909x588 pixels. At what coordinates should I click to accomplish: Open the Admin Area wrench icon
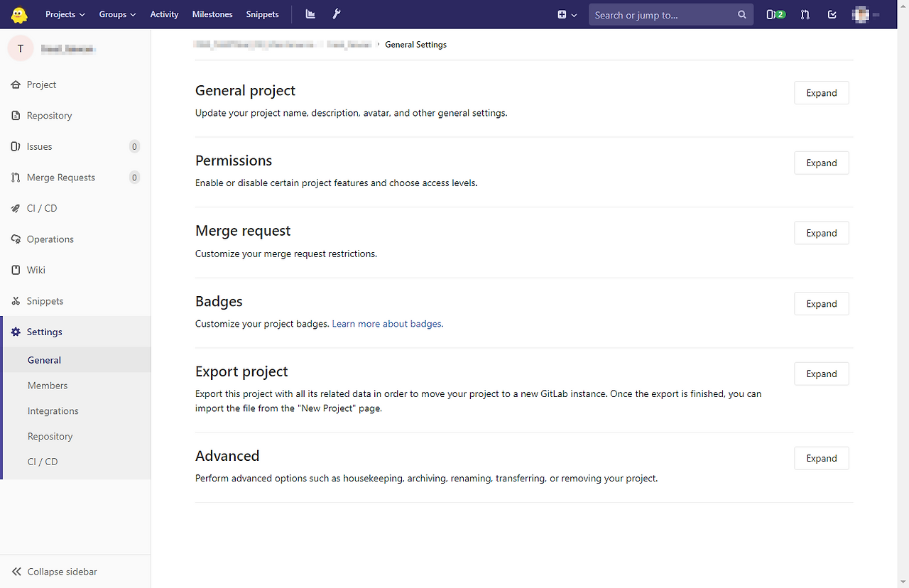[x=336, y=13]
